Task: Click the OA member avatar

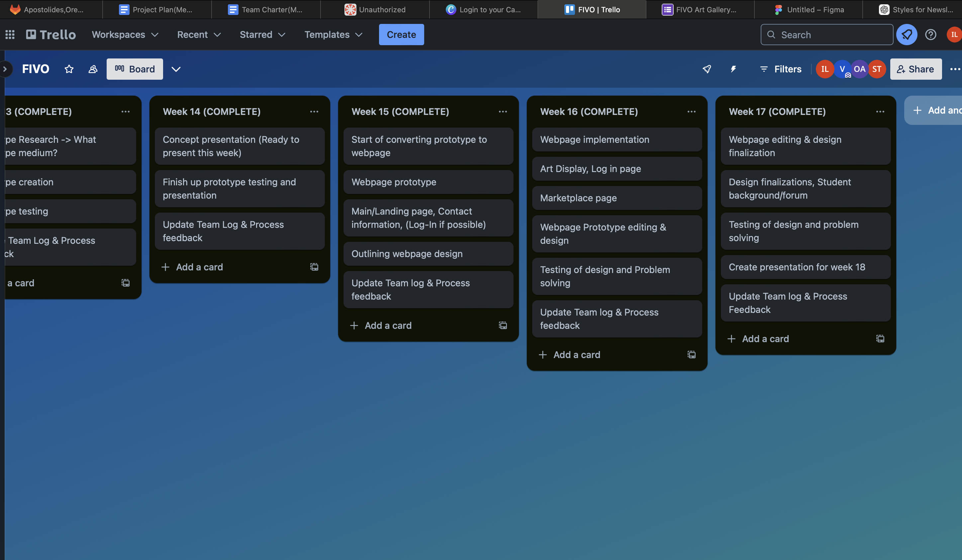Action: (x=859, y=69)
